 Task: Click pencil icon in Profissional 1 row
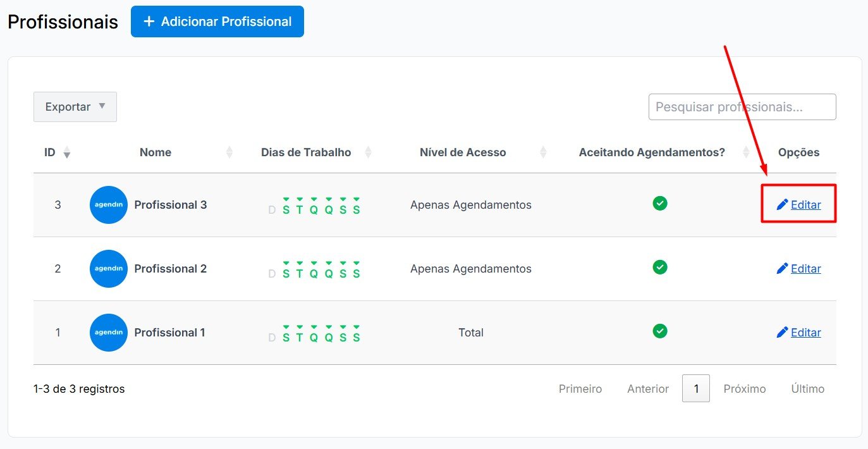pos(782,332)
